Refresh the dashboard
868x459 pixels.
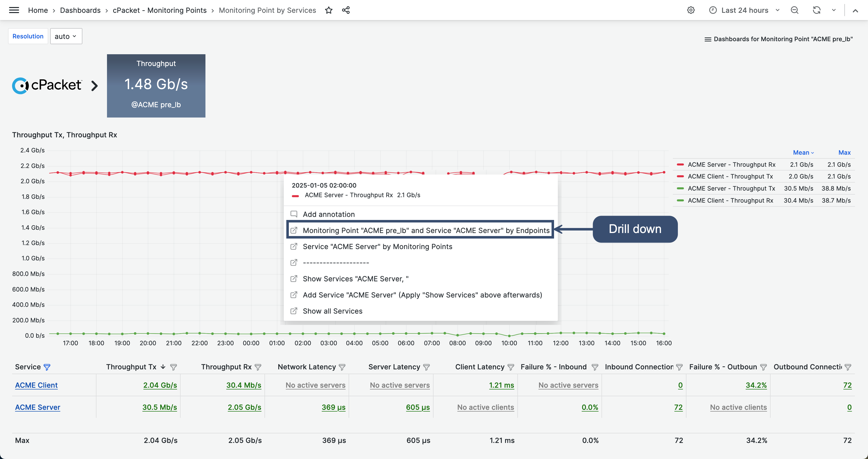click(817, 10)
